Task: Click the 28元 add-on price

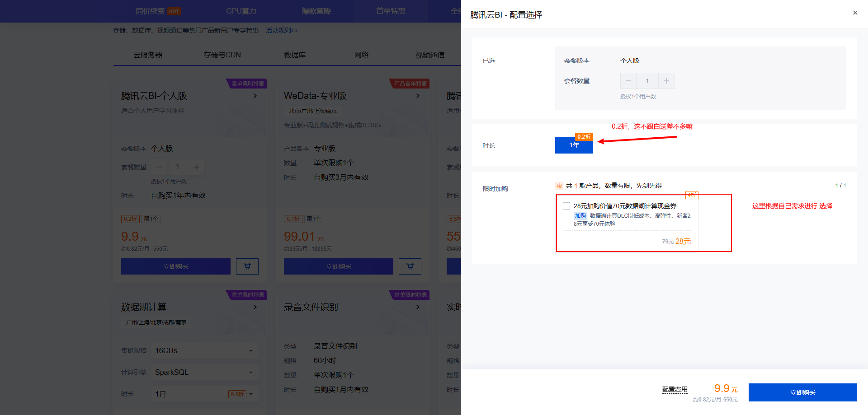Action: 683,242
